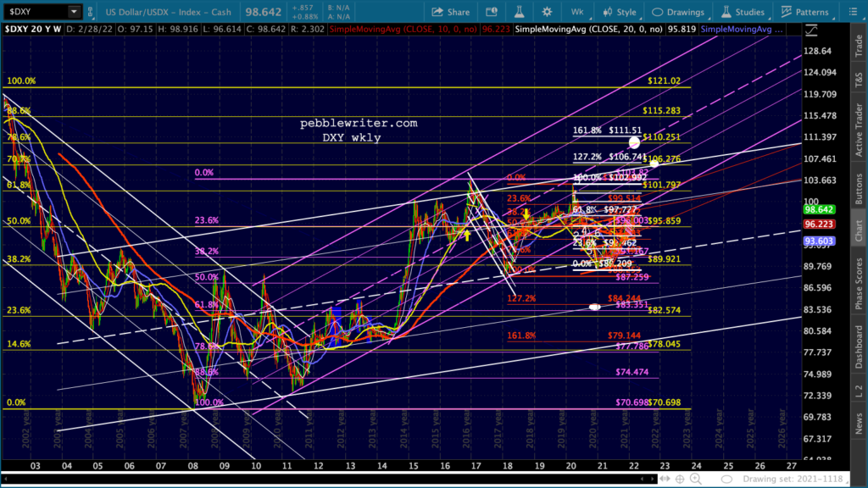Image resolution: width=868 pixels, height=488 pixels.
Task: Open the $DXY symbol dropdown arrow
Action: click(x=74, y=12)
